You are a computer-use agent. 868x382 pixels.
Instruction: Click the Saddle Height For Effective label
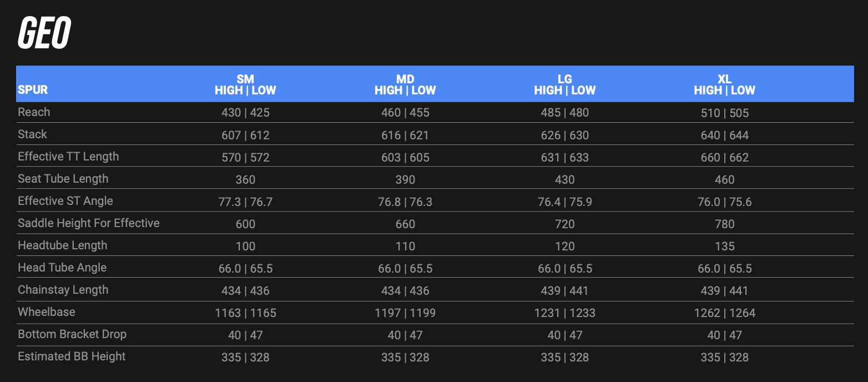point(88,223)
